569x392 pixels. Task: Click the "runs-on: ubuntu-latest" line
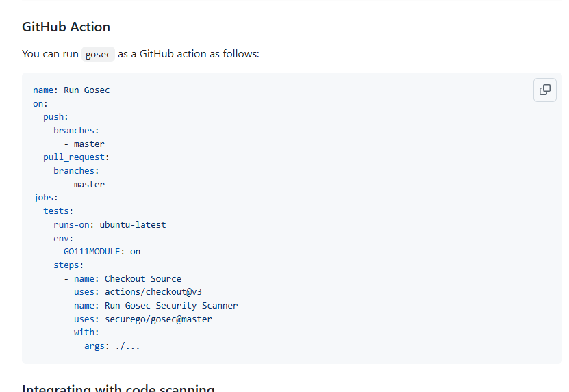(x=110, y=224)
